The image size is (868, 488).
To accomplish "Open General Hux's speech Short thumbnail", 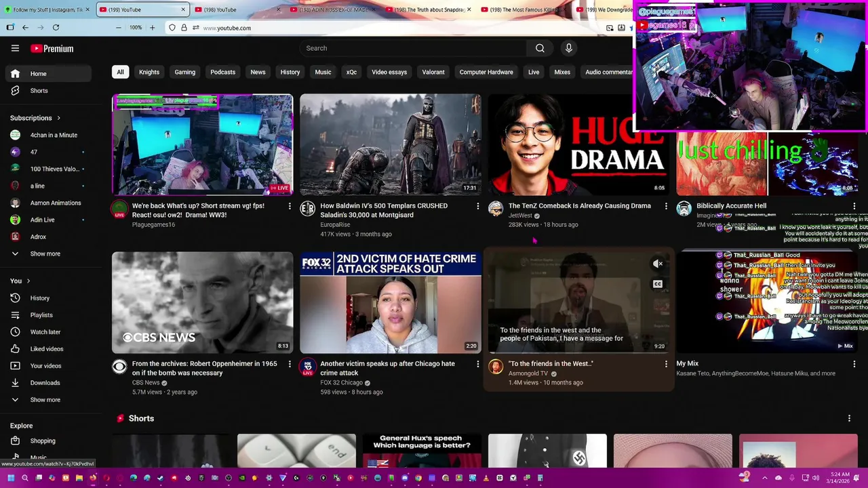I will point(422,451).
